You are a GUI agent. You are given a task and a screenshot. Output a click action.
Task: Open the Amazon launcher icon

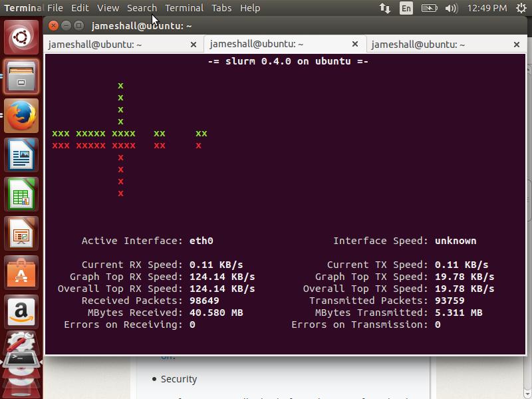(21, 312)
